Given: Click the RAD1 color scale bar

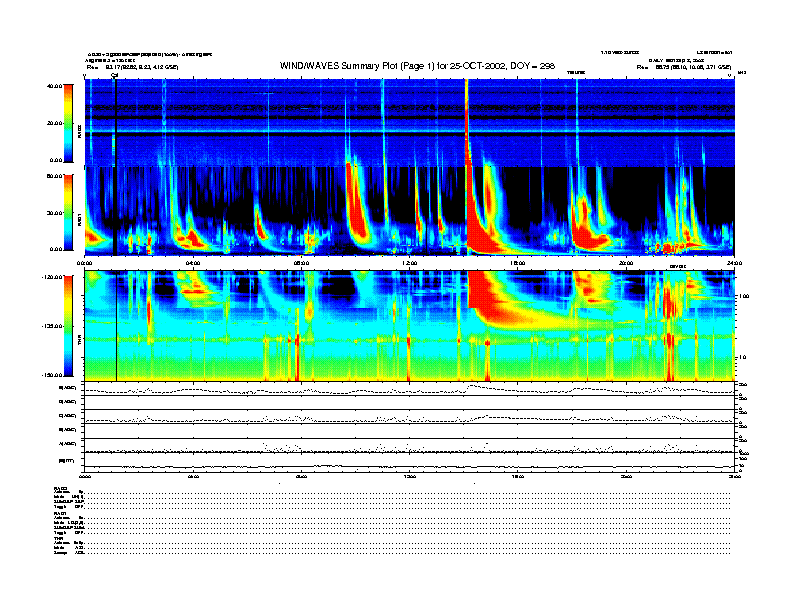Looking at the screenshot, I should click(68, 212).
